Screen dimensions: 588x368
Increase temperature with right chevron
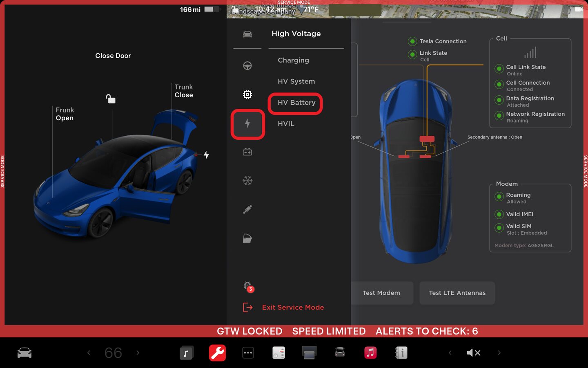pyautogui.click(x=138, y=352)
